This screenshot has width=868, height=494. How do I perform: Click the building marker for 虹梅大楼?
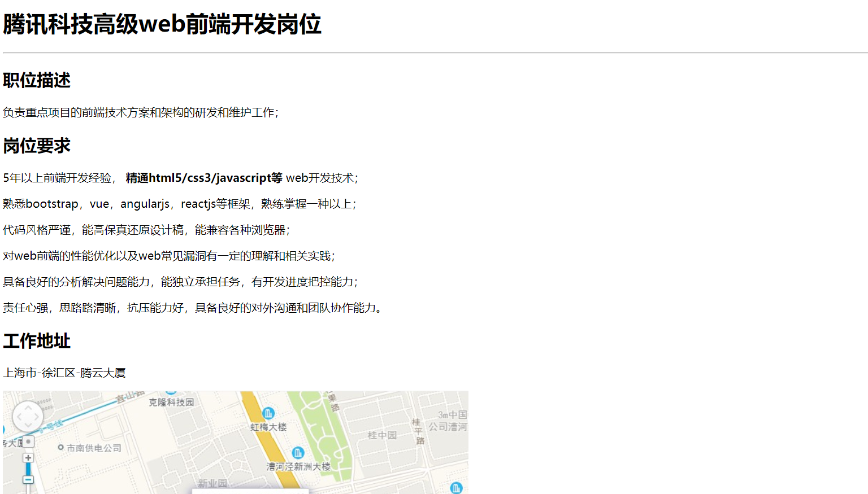coord(268,413)
